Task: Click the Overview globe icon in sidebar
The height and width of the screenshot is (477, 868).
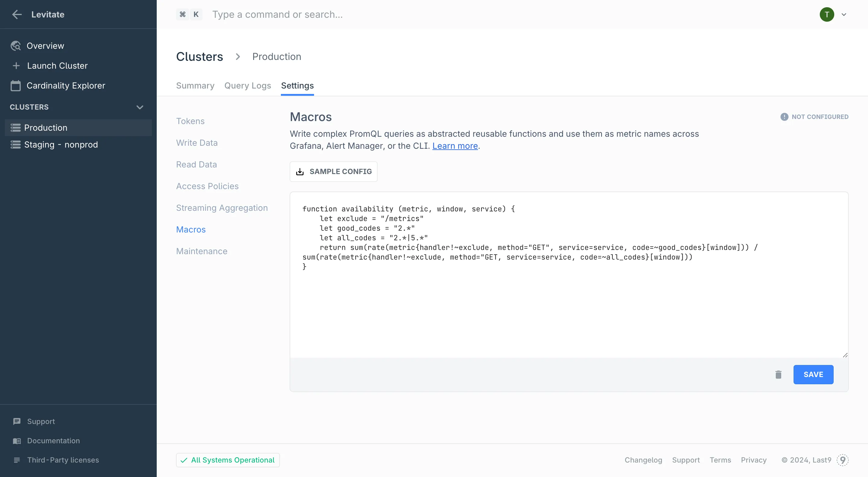Action: coord(15,46)
